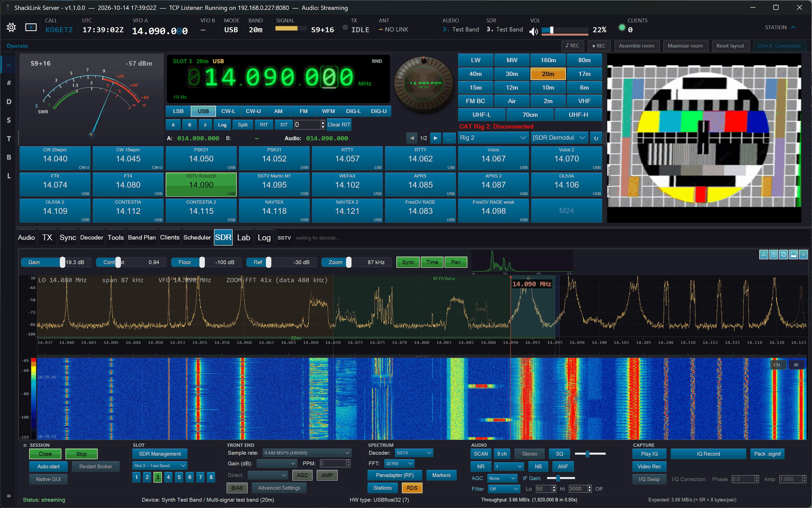Viewport: 812px width, 508px height.
Task: Toggle RIT on
Action: (x=264, y=125)
